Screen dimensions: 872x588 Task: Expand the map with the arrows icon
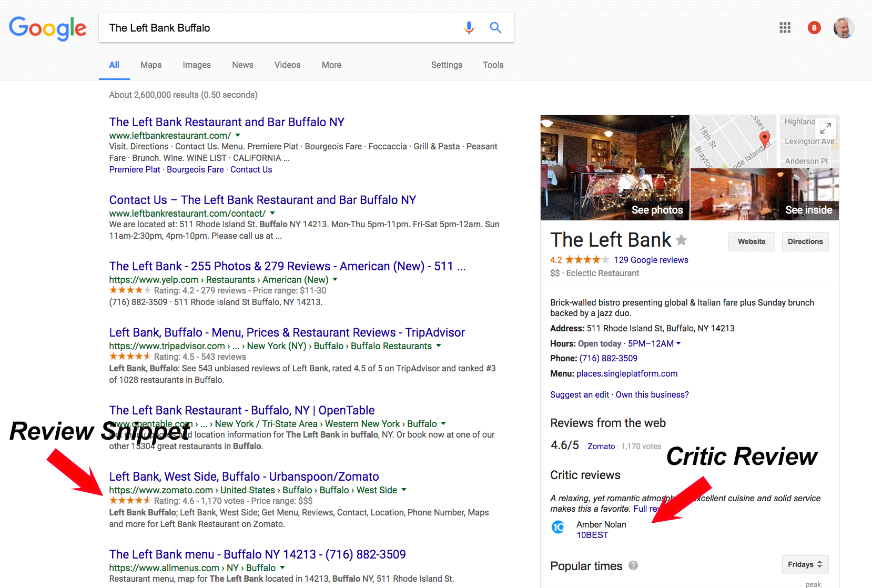pyautogui.click(x=826, y=128)
